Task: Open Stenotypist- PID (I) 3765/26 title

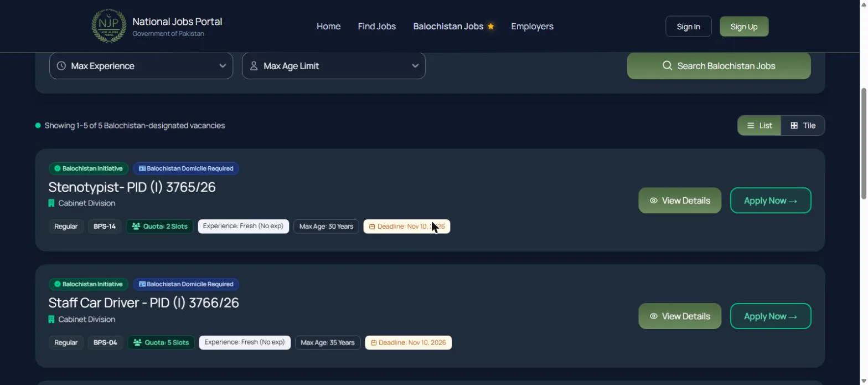Action: click(x=132, y=187)
